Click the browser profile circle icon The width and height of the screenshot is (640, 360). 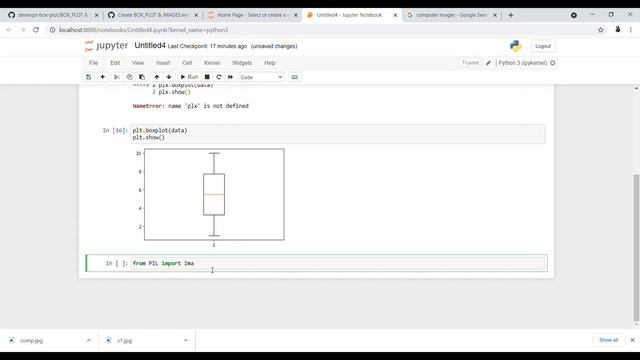point(574,15)
